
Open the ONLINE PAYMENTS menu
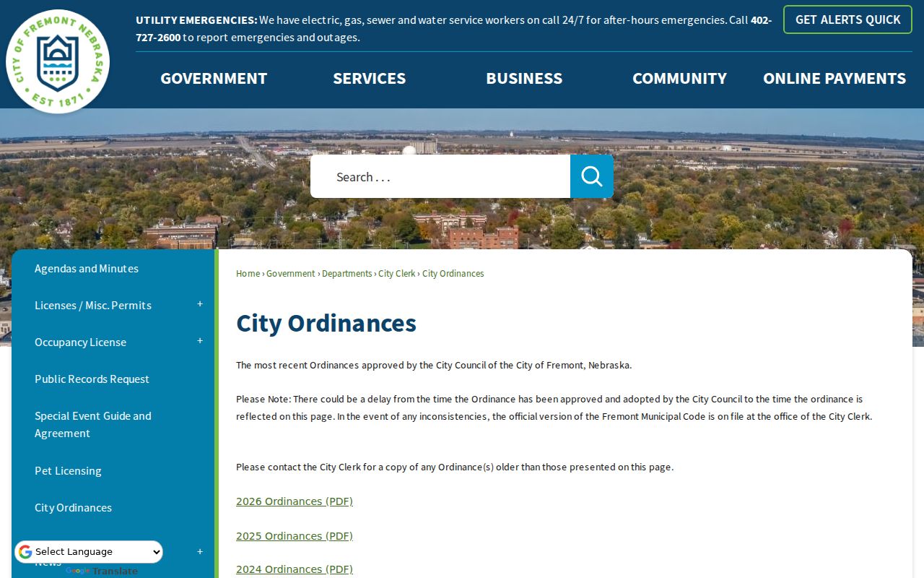click(834, 78)
